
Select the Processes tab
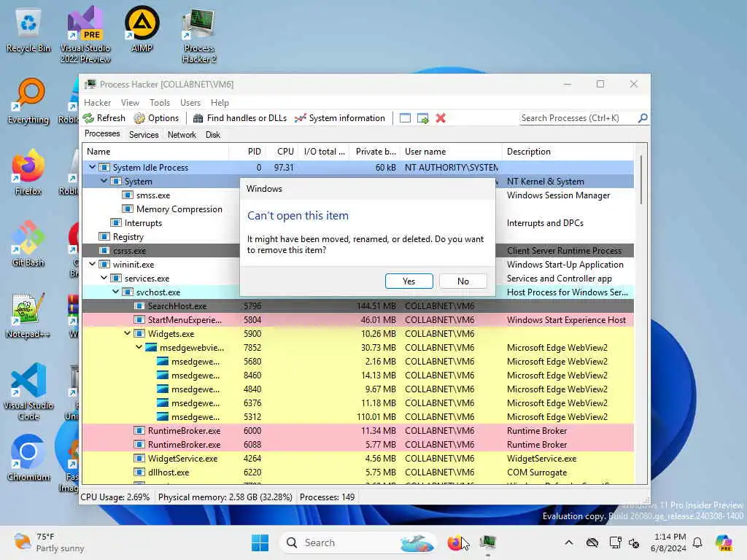(102, 134)
